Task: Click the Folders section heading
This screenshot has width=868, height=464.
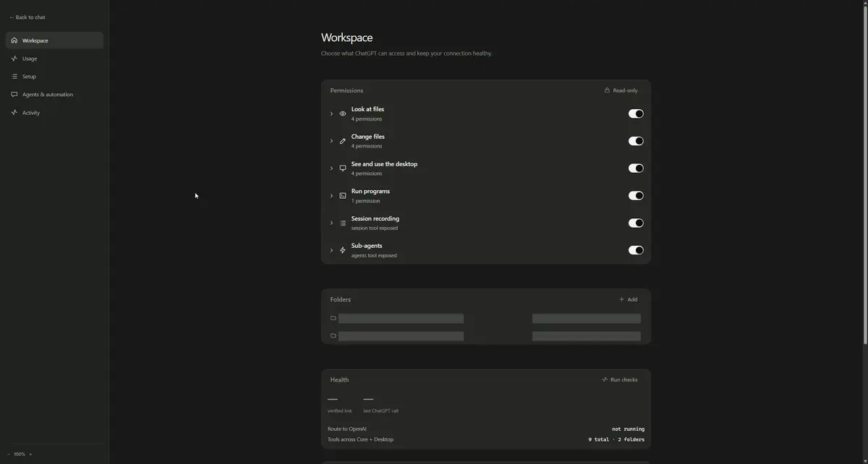Action: point(341,299)
